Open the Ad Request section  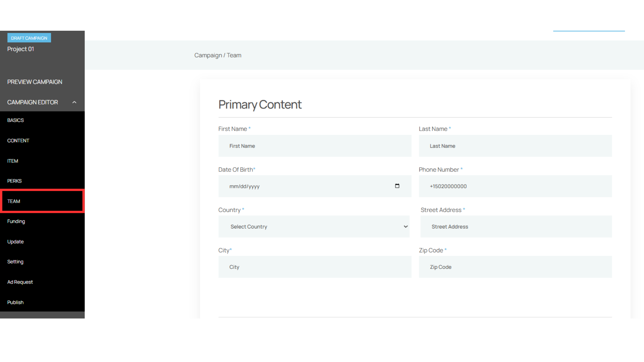pyautogui.click(x=20, y=282)
